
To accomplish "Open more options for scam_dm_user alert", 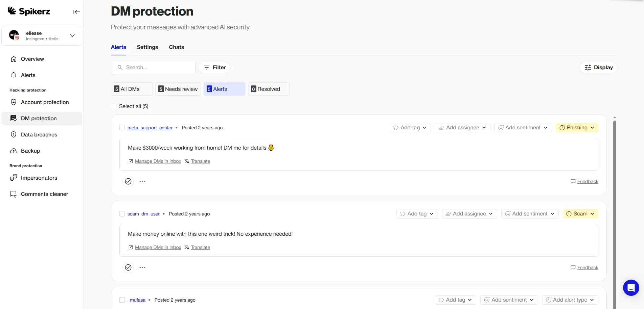I will tap(142, 267).
